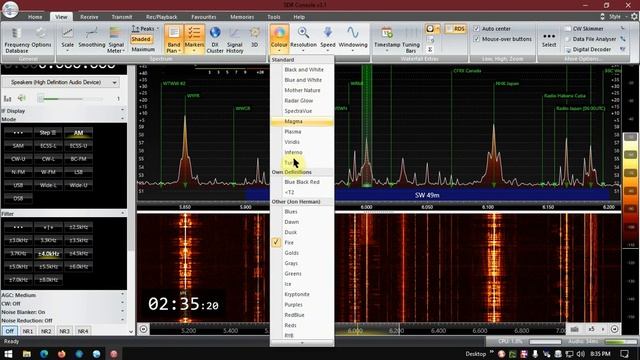640x360 pixels.
Task: Select the SAM mode button
Action: click(x=18, y=146)
